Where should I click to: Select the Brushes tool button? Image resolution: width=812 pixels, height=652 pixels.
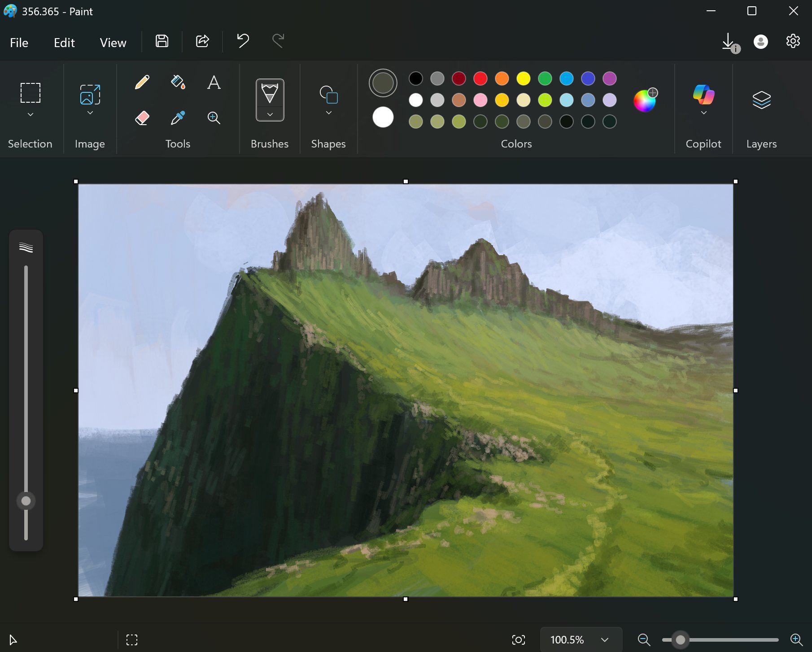coord(270,93)
